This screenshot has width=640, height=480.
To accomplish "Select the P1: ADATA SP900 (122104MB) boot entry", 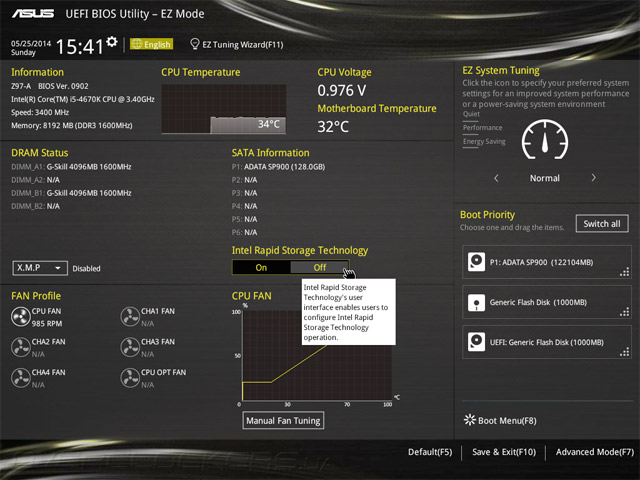I will (x=547, y=262).
